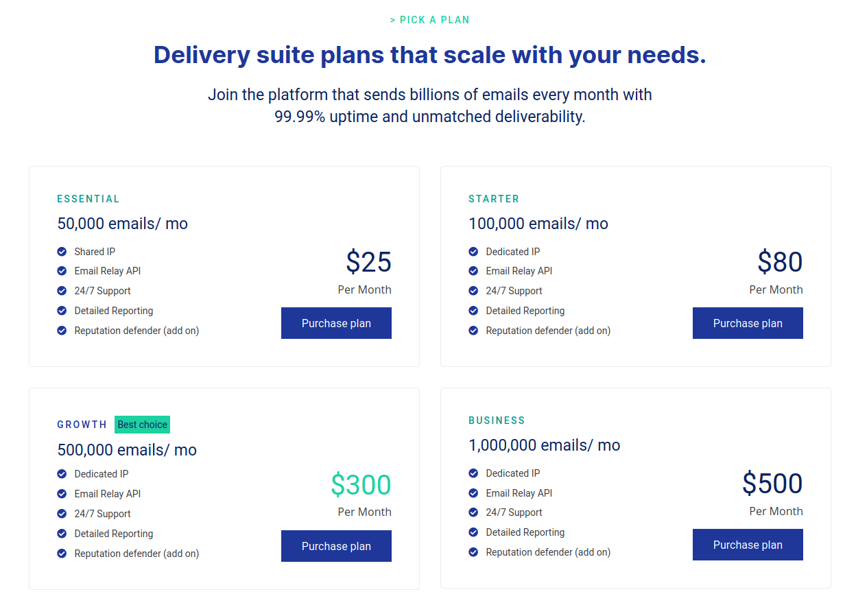
Task: Click the green $300 price
Action: (x=361, y=484)
